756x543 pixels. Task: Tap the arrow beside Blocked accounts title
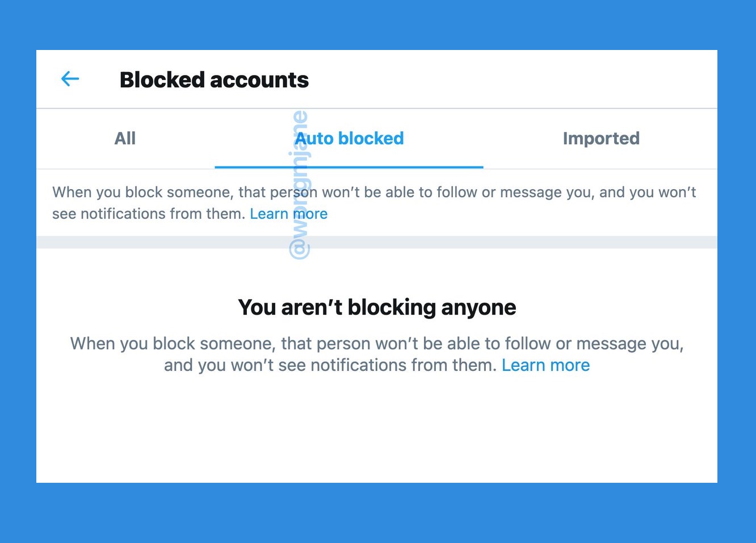coord(70,79)
